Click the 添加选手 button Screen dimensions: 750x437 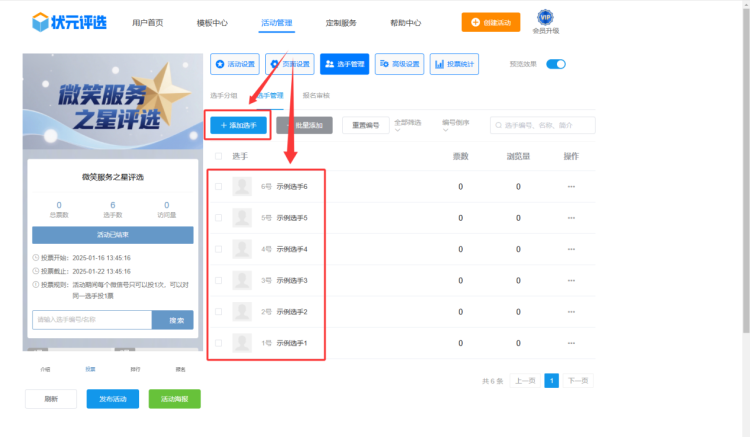(238, 125)
